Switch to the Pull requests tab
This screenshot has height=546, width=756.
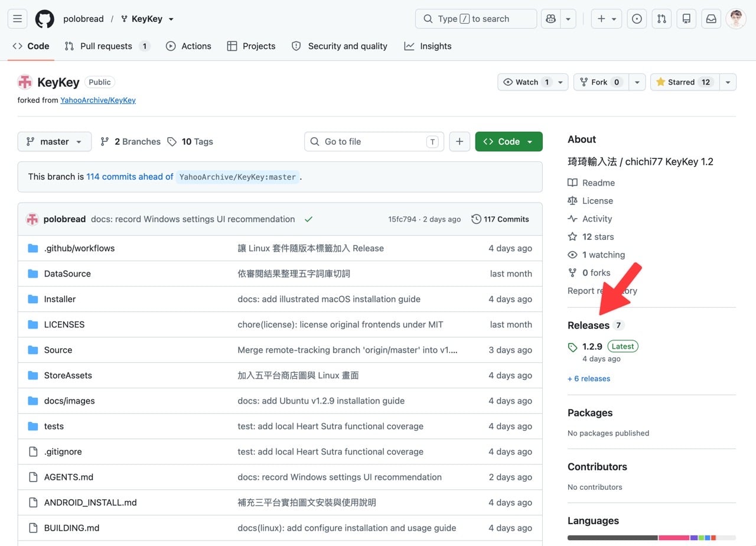pyautogui.click(x=107, y=46)
